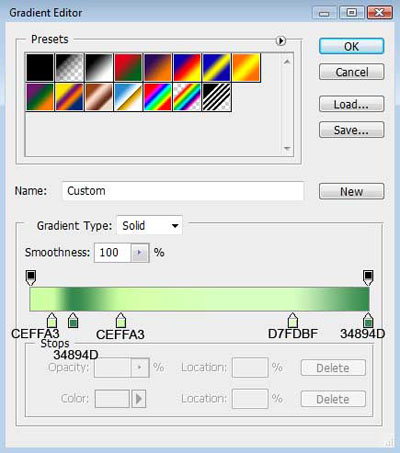Click the New gradient button
This screenshot has height=453, width=400.
(x=351, y=192)
